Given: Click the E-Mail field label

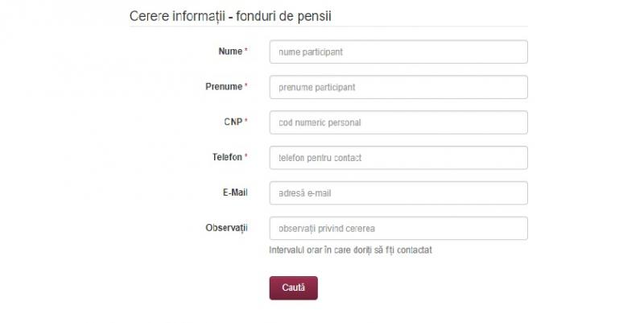Looking at the screenshot, I should point(232,193).
